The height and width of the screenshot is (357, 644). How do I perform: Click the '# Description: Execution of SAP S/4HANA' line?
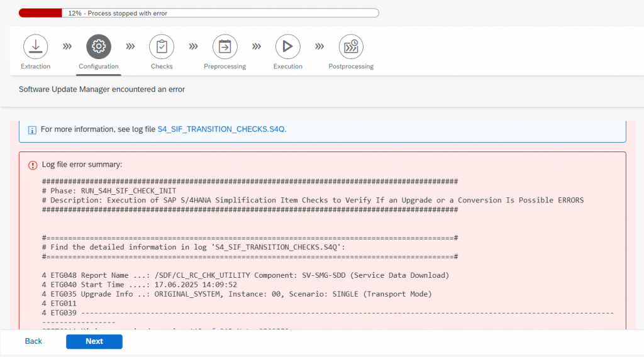[x=313, y=200]
